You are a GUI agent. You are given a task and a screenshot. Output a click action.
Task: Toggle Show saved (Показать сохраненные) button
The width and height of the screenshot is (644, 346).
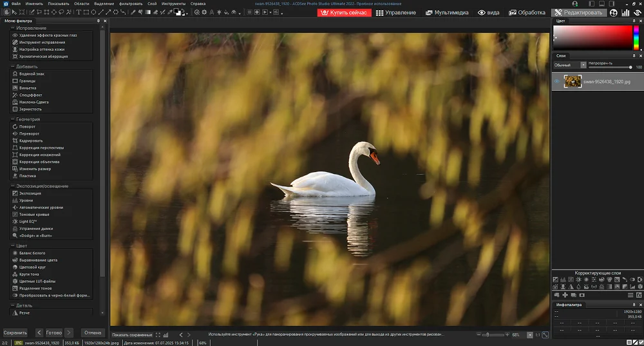[x=132, y=335]
